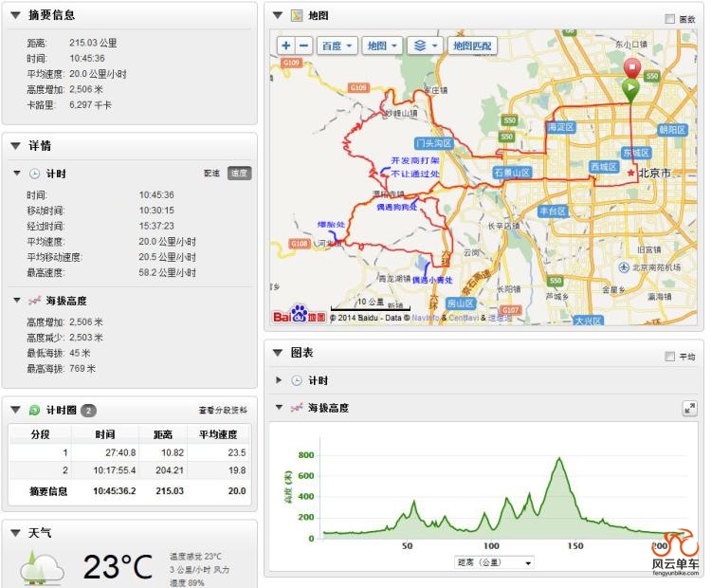Expand the elevation chart to fullscreen

pos(689,408)
